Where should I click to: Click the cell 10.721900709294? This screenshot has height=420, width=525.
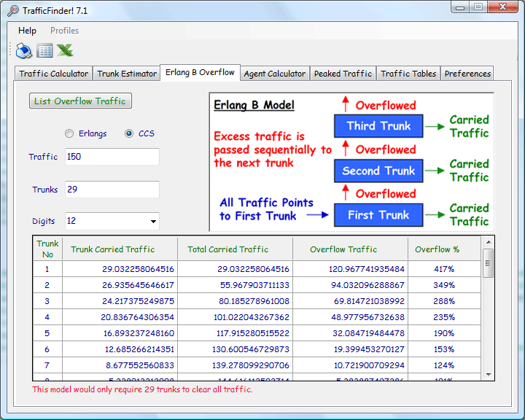tap(350, 365)
